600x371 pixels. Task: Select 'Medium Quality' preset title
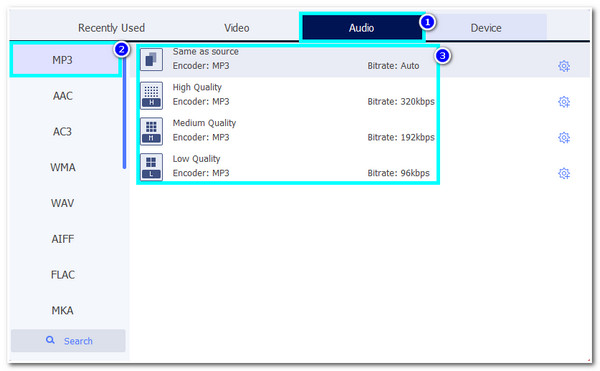(x=204, y=123)
